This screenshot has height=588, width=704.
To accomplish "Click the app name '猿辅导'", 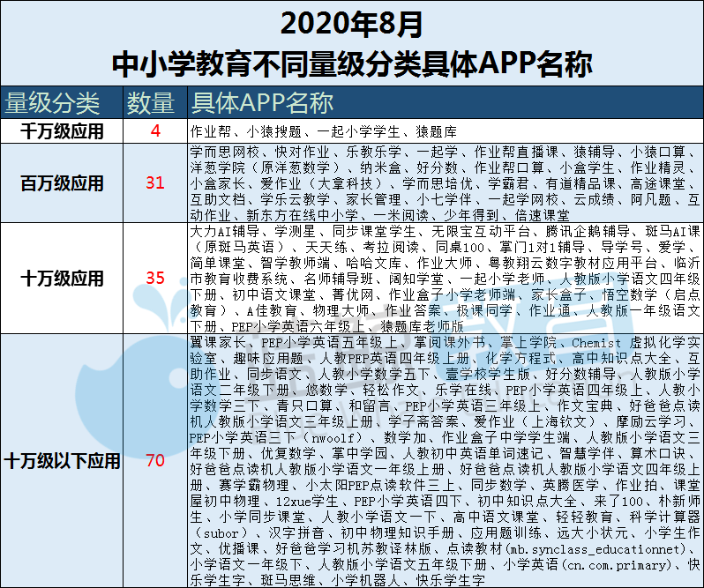I will [x=595, y=152].
